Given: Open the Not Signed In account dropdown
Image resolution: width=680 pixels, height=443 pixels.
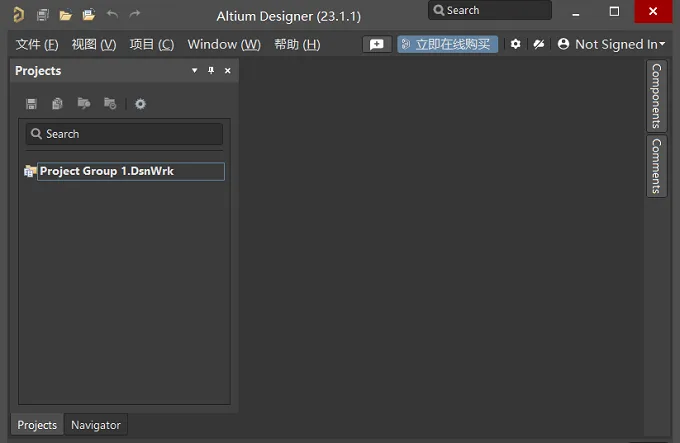Looking at the screenshot, I should pos(611,44).
